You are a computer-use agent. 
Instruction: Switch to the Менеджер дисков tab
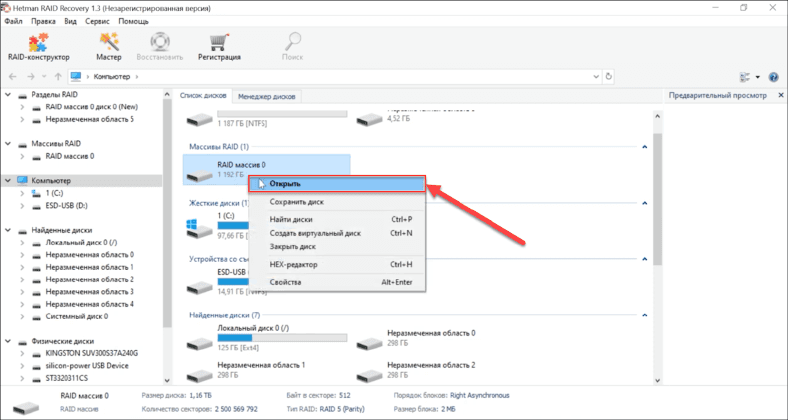point(267,96)
